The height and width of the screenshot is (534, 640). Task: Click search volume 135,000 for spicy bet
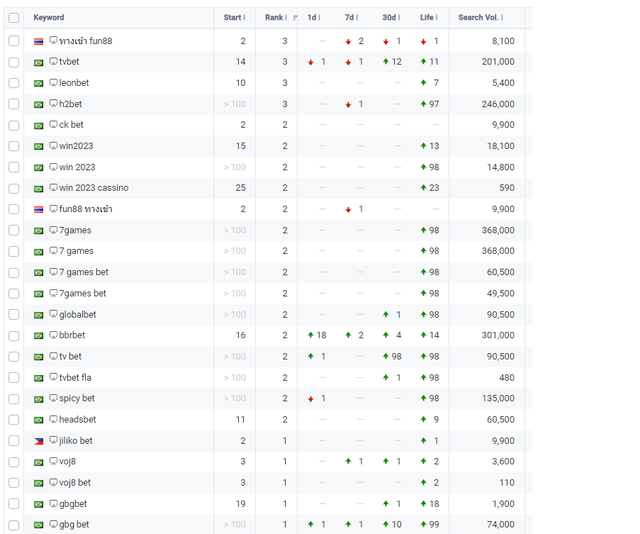tap(498, 398)
